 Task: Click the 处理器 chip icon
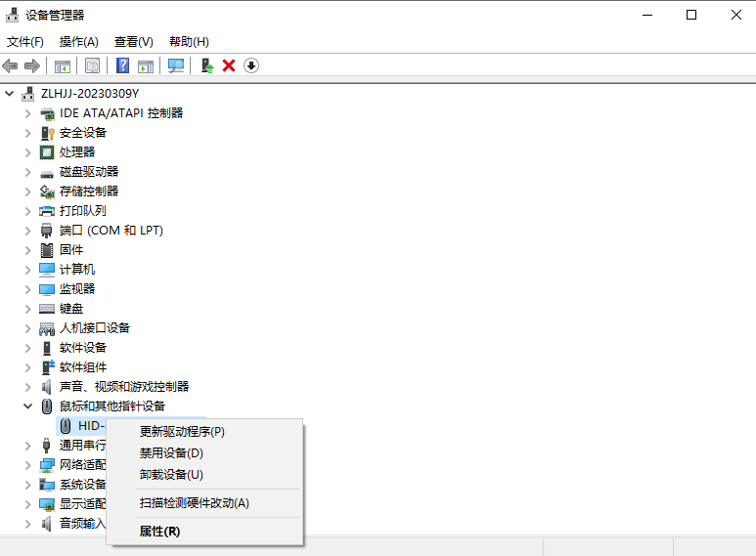coord(47,152)
